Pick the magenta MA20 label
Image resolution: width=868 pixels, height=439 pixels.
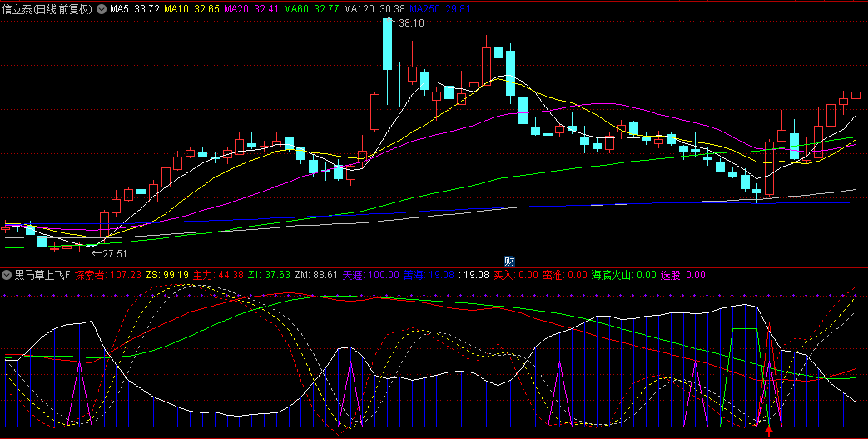pos(250,10)
